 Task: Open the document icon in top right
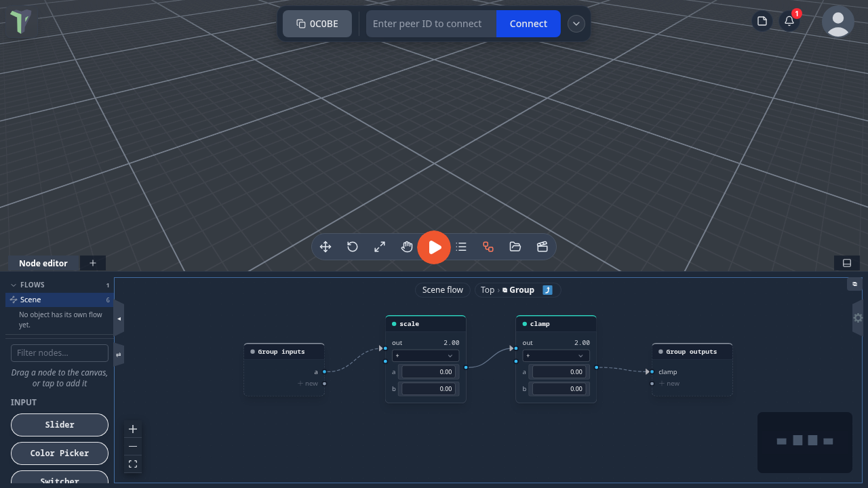click(x=762, y=21)
